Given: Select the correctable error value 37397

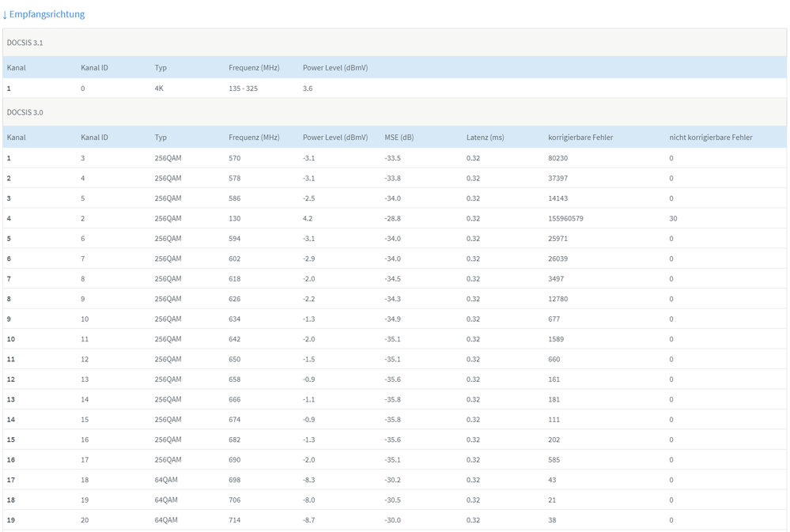Looking at the screenshot, I should click(558, 179).
